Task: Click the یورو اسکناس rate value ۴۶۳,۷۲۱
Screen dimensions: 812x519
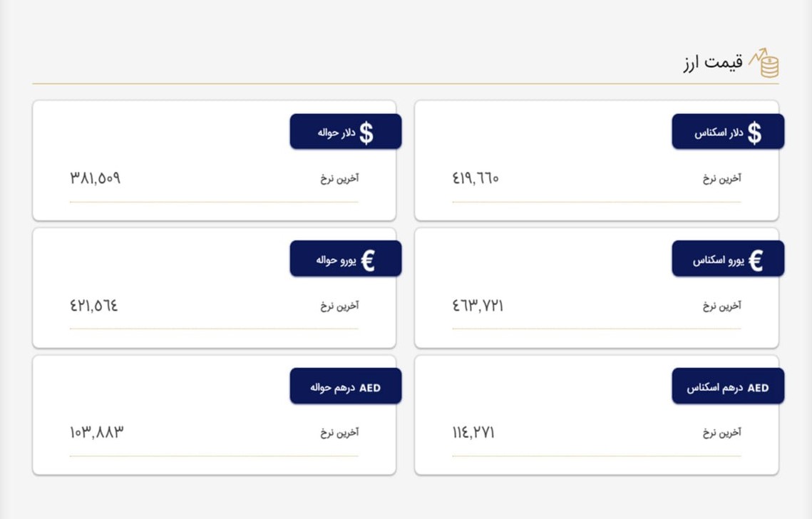Action: tap(478, 306)
